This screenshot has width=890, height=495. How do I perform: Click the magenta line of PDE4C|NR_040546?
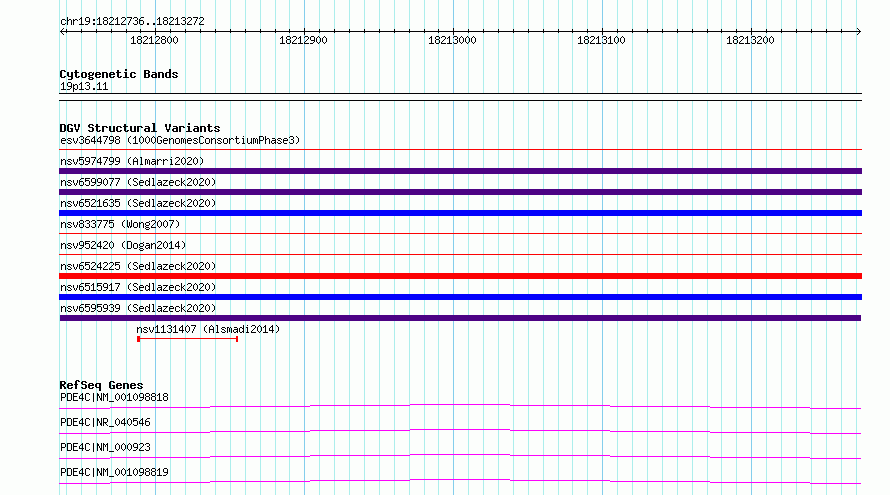pos(460,431)
